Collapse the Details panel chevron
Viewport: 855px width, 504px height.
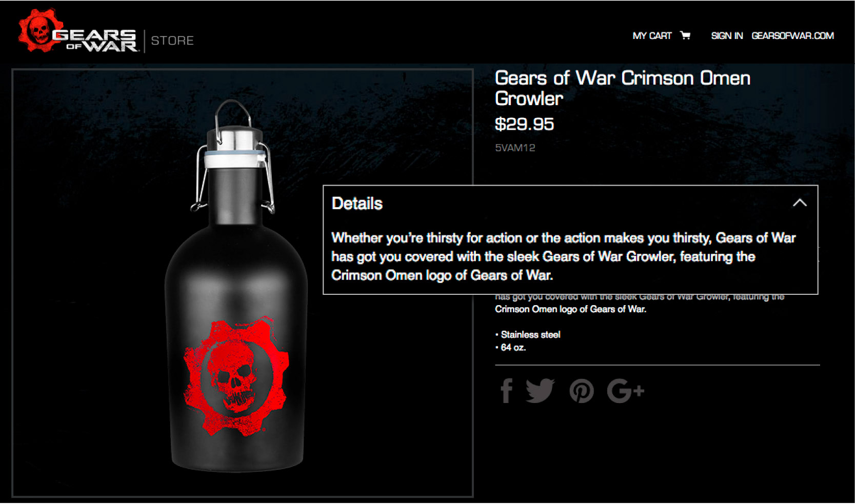(x=800, y=203)
